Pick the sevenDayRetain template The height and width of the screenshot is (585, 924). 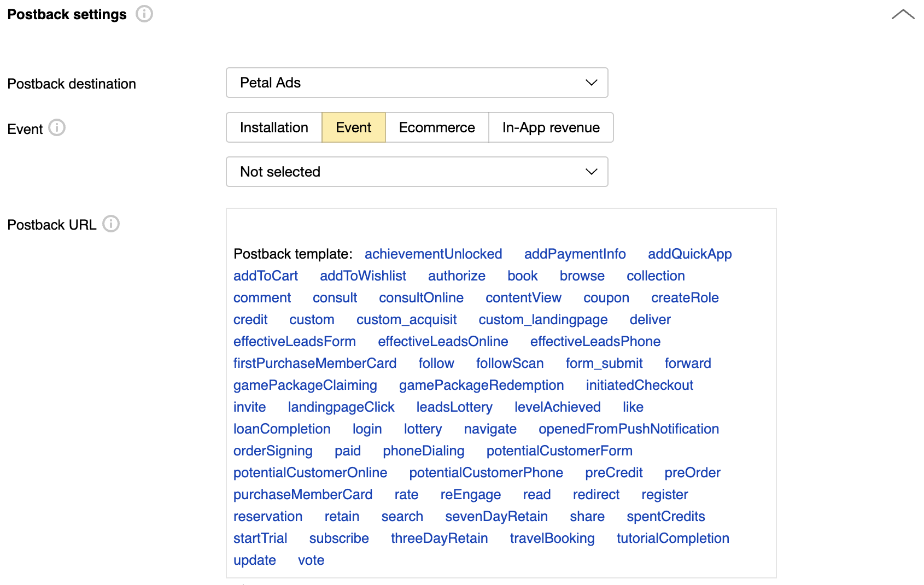pyautogui.click(x=496, y=516)
